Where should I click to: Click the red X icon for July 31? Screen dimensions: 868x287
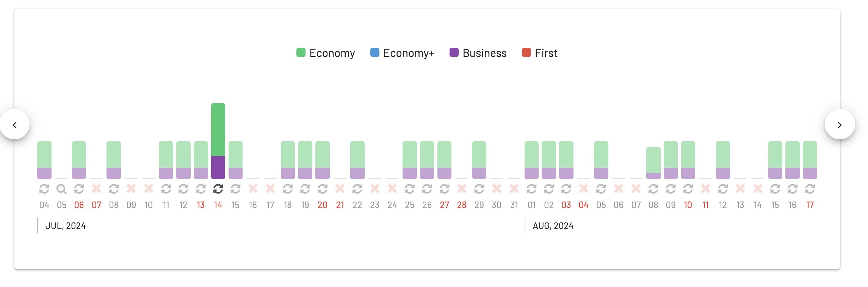[x=514, y=188]
